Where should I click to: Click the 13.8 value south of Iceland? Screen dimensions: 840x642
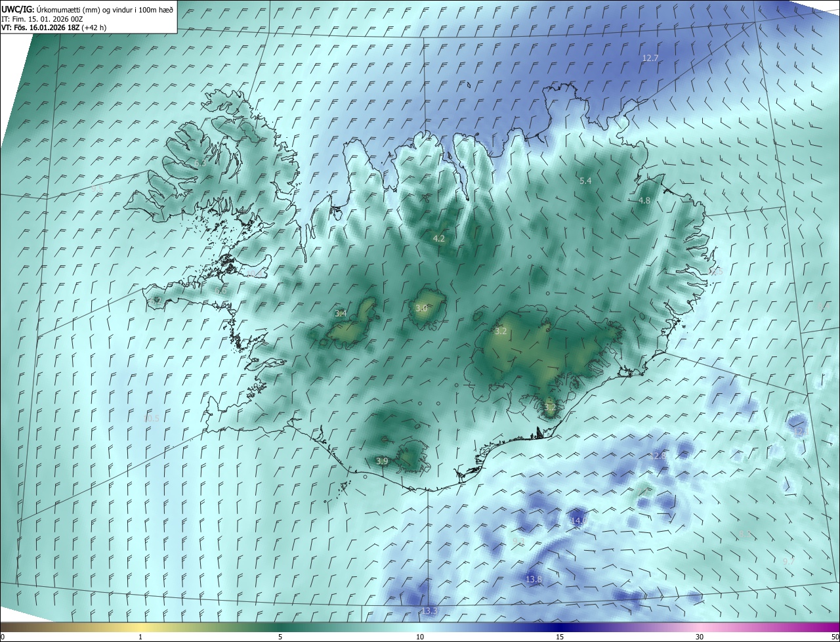click(534, 580)
